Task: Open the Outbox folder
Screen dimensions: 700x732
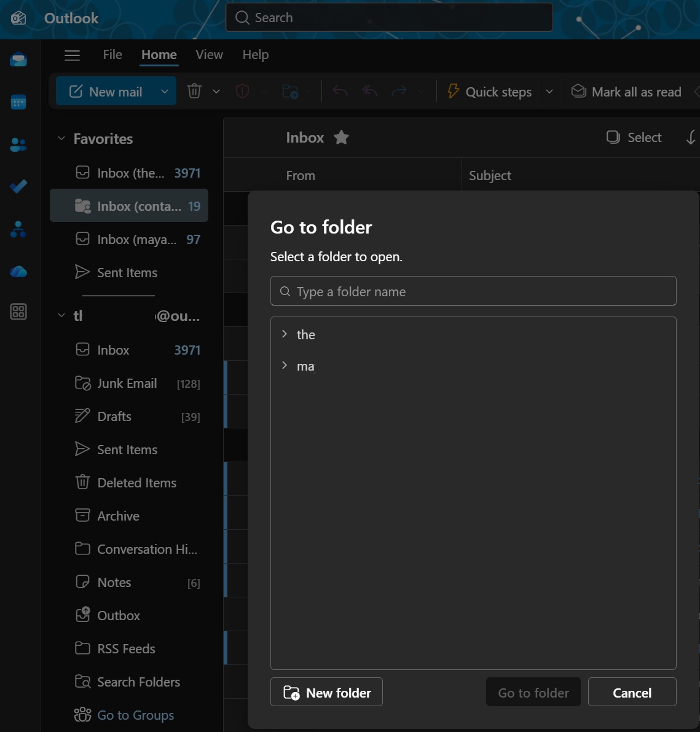Action: coord(129,615)
